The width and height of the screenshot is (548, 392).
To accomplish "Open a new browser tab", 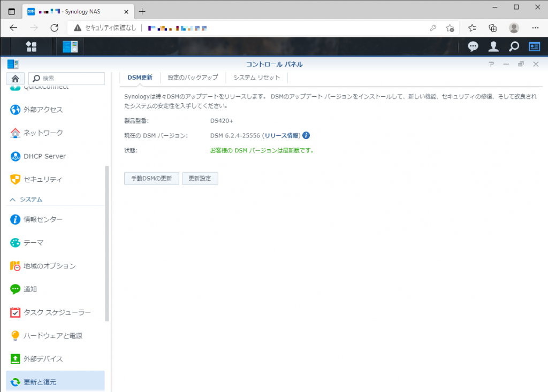I will 142,12.
